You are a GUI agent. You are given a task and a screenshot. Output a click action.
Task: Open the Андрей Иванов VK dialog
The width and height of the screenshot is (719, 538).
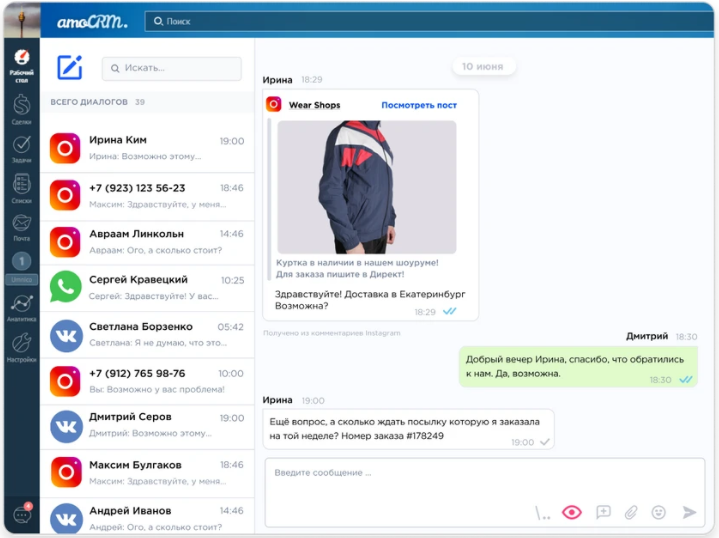click(147, 517)
